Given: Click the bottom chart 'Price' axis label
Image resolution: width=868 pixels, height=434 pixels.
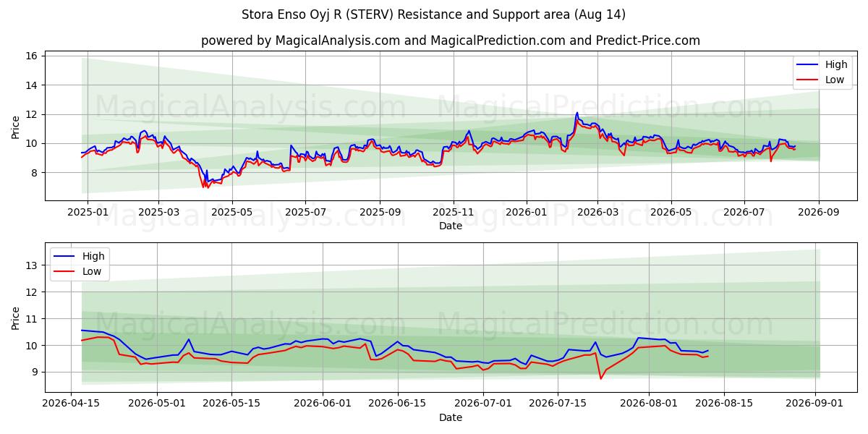Looking at the screenshot, I should (x=16, y=318).
